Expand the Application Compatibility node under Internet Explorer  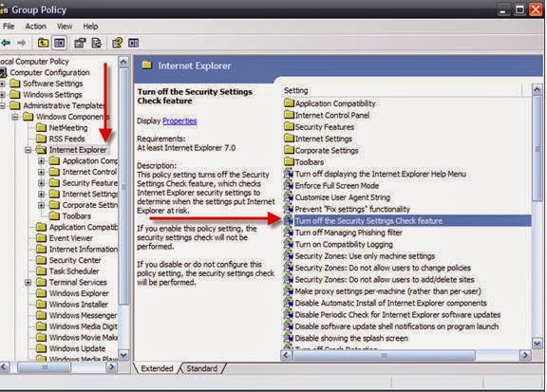pos(41,160)
